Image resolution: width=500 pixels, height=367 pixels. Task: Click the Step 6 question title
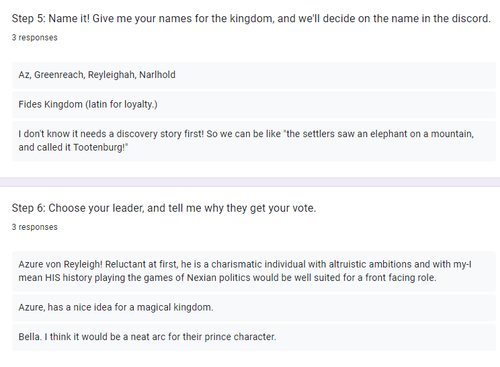point(164,208)
